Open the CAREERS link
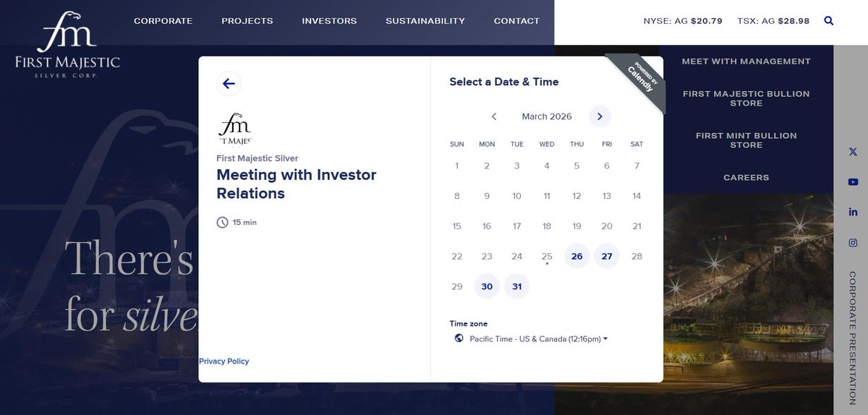Image resolution: width=868 pixels, height=415 pixels. [746, 178]
